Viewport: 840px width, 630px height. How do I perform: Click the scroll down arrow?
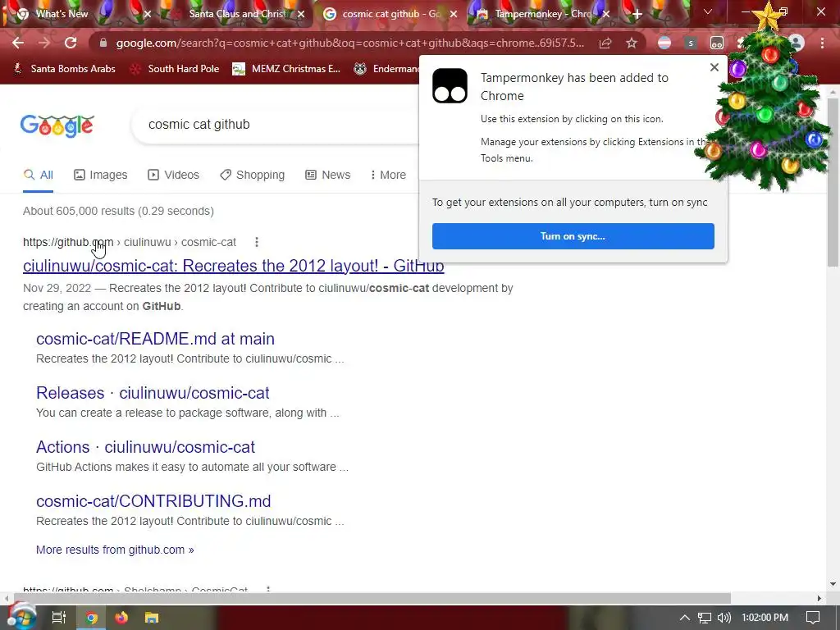pyautogui.click(x=833, y=584)
